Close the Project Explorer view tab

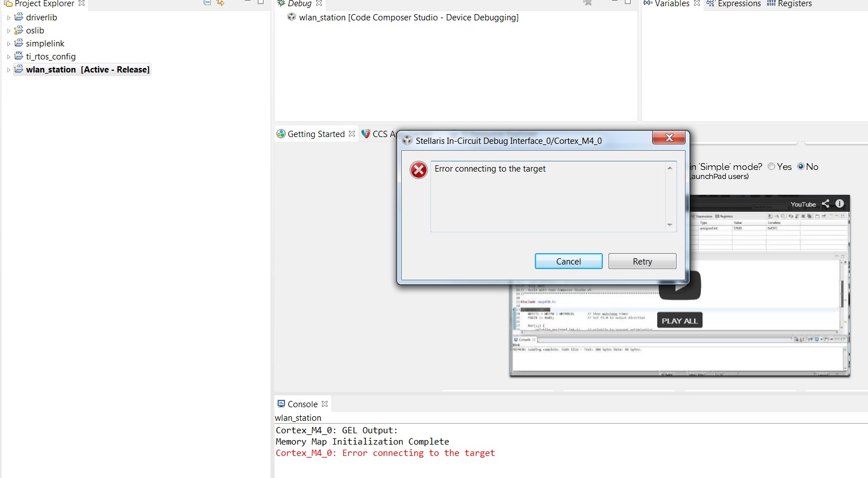click(82, 3)
